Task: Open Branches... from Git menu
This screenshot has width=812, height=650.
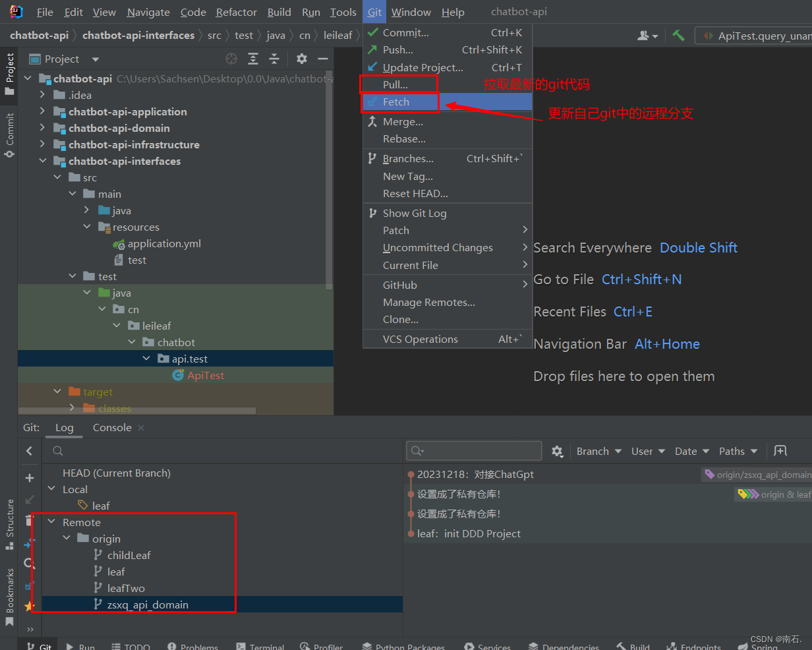Action: pyautogui.click(x=448, y=158)
